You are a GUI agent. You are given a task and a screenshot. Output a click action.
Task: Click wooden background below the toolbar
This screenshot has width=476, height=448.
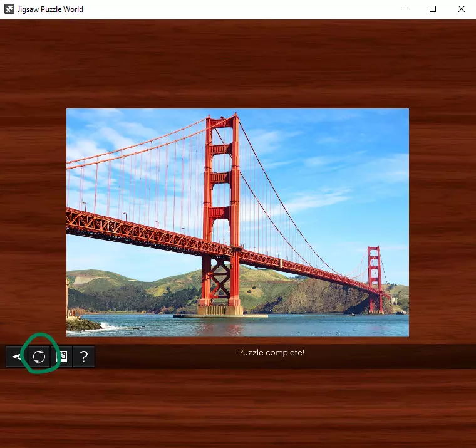point(238,407)
